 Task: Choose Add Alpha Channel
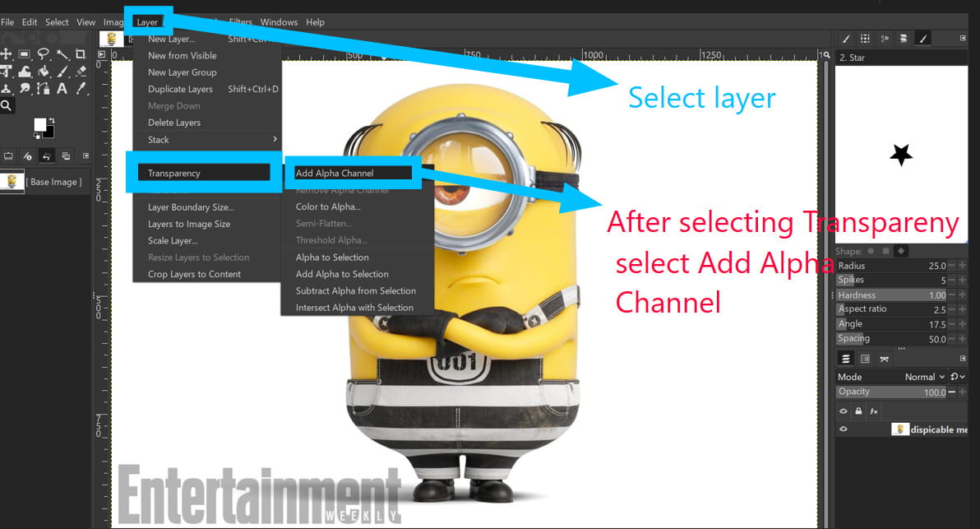353,173
